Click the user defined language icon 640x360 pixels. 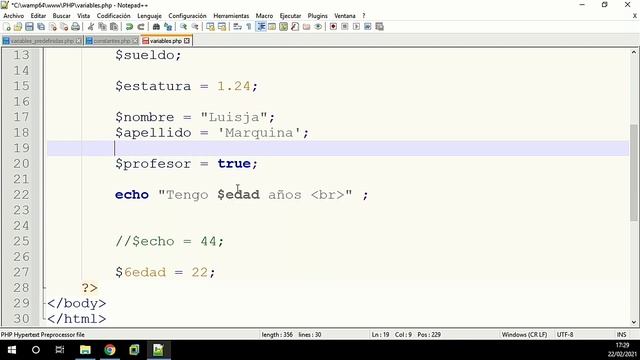(x=272, y=27)
